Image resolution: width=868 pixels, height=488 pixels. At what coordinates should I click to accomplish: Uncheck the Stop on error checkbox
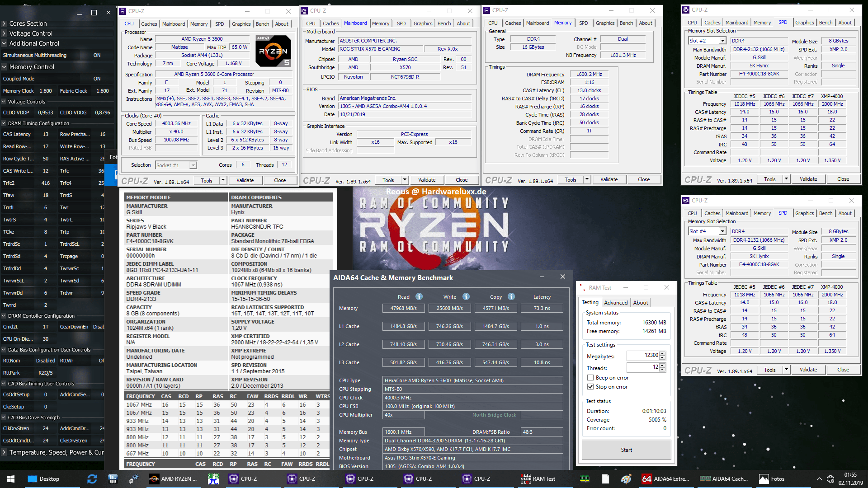pyautogui.click(x=590, y=387)
